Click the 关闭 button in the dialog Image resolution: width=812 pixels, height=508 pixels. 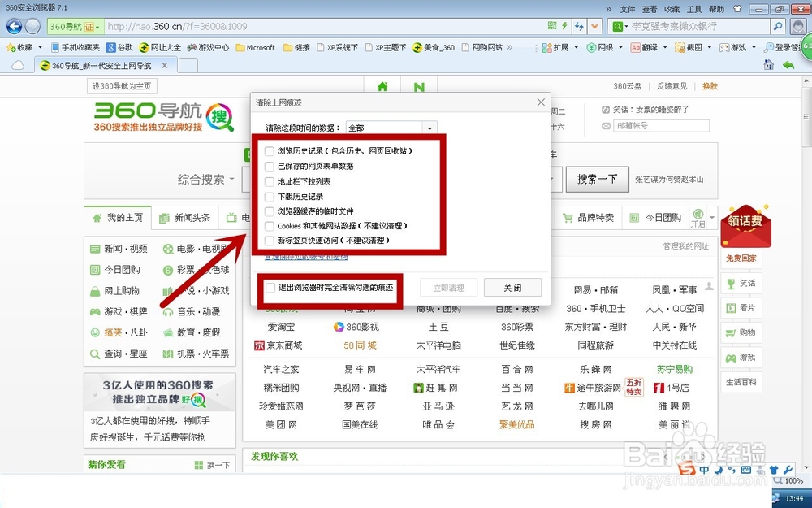click(512, 288)
